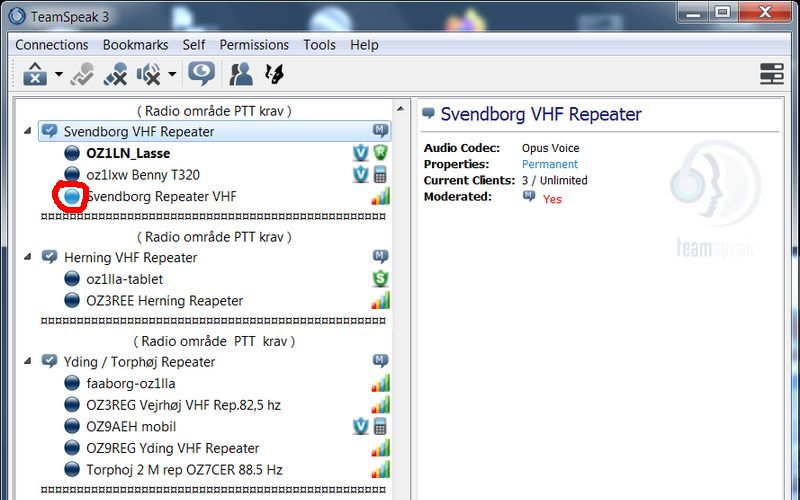The width and height of the screenshot is (800, 500).
Task: Click the red Yes moderated value
Action: [x=552, y=199]
